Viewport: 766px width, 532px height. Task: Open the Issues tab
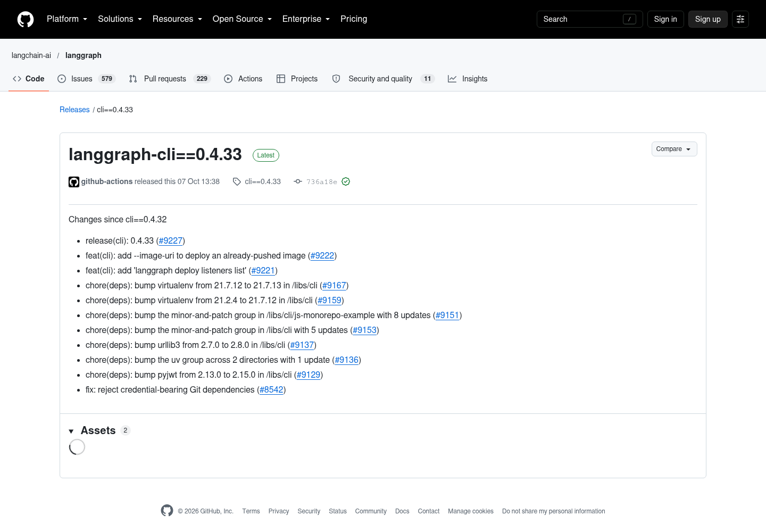tap(86, 79)
